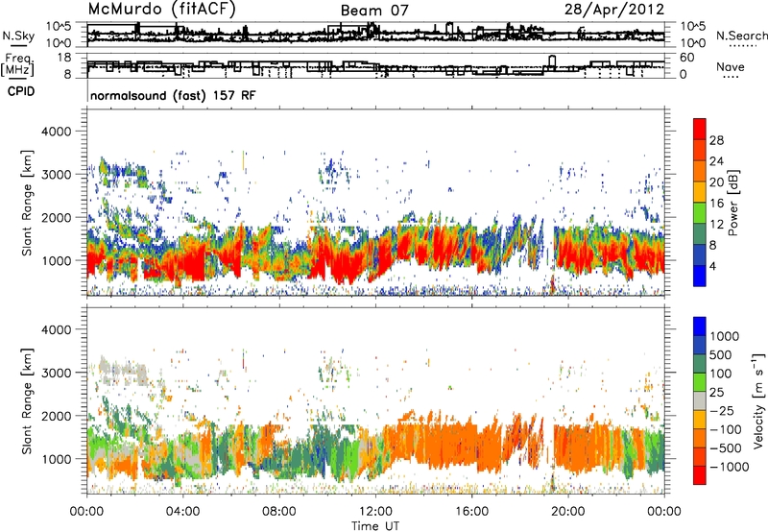Image resolution: width=768 pixels, height=532 pixels.
Task: Click the -25 velocity colorbar label
Action: pyautogui.click(x=722, y=410)
